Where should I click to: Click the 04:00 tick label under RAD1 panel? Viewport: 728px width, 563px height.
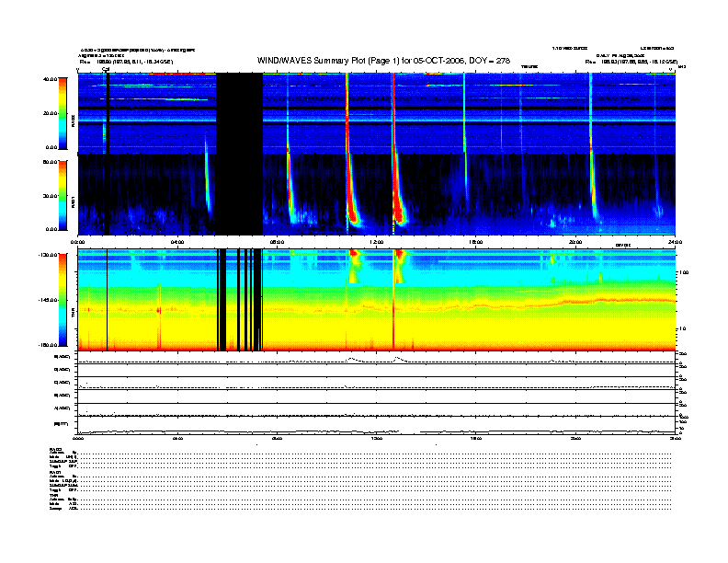(177, 242)
